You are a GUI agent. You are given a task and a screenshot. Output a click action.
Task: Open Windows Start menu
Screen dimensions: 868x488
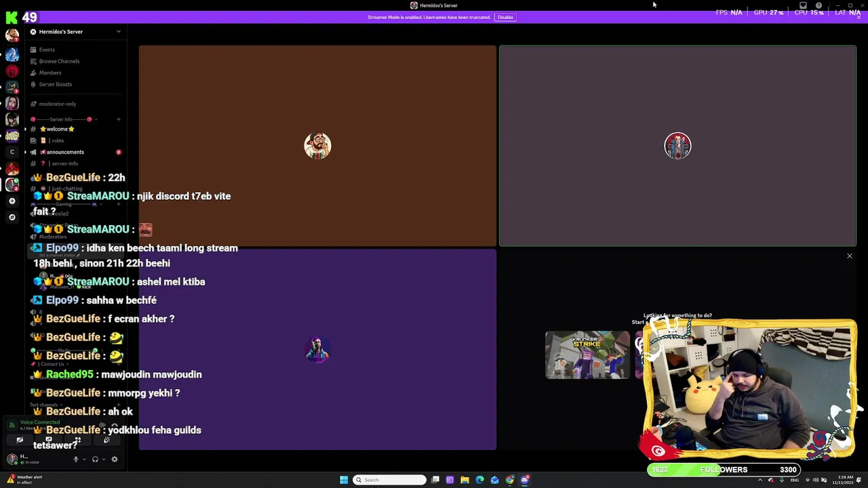(344, 480)
